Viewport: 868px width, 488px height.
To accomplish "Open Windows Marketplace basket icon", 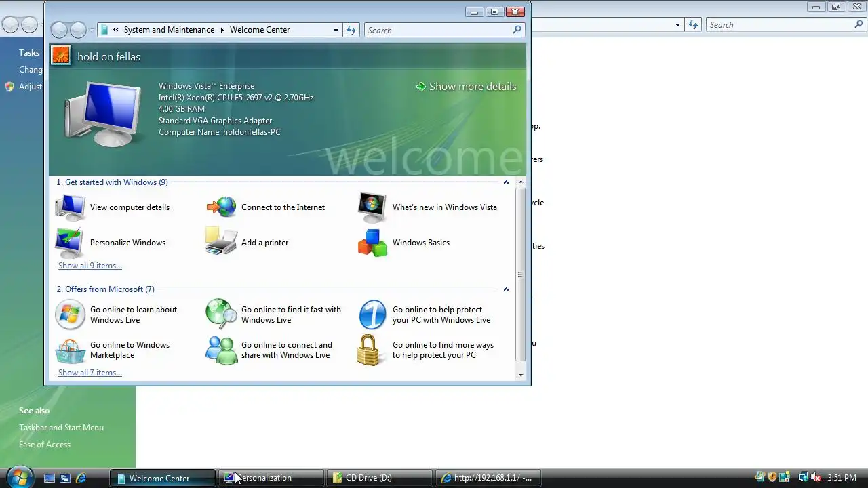I will coord(71,350).
